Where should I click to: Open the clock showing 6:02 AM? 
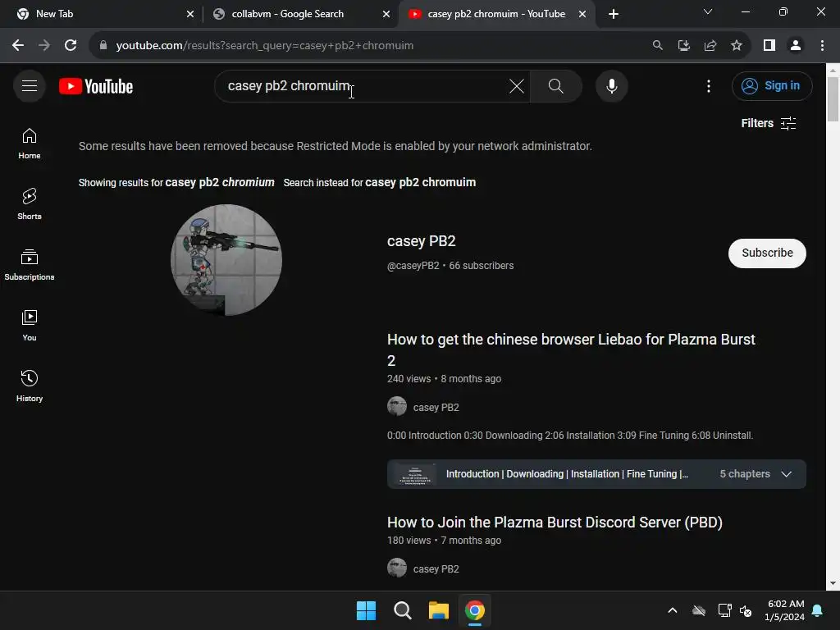point(785,610)
